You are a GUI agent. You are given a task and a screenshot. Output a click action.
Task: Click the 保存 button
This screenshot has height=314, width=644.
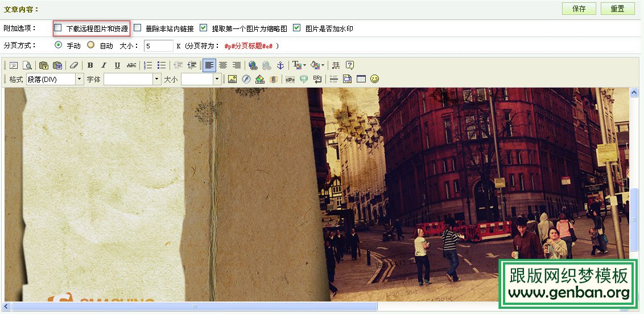[579, 9]
